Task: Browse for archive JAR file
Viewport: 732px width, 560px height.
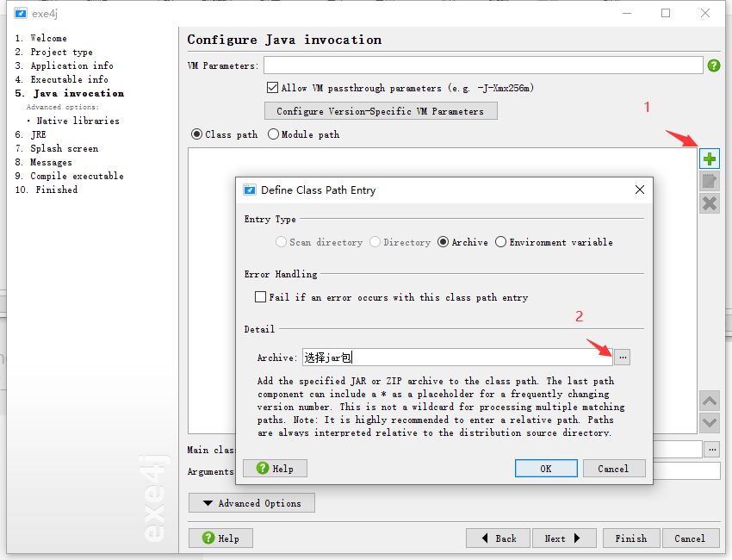Action: 623,358
